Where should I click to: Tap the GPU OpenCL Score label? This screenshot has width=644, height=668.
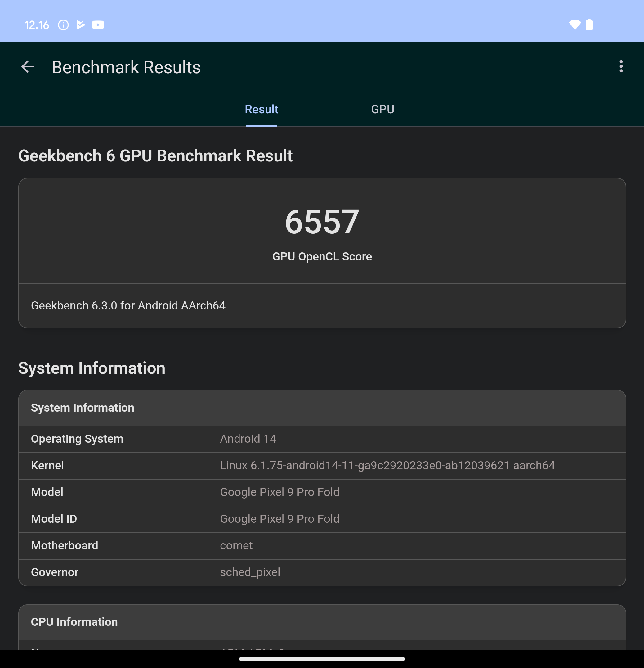click(322, 256)
